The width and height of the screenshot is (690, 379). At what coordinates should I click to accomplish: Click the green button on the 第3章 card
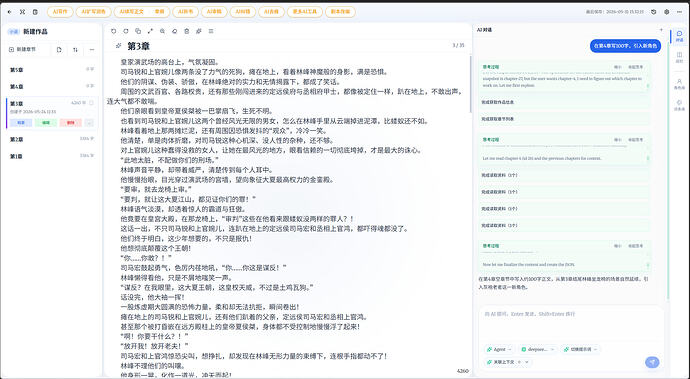46,123
